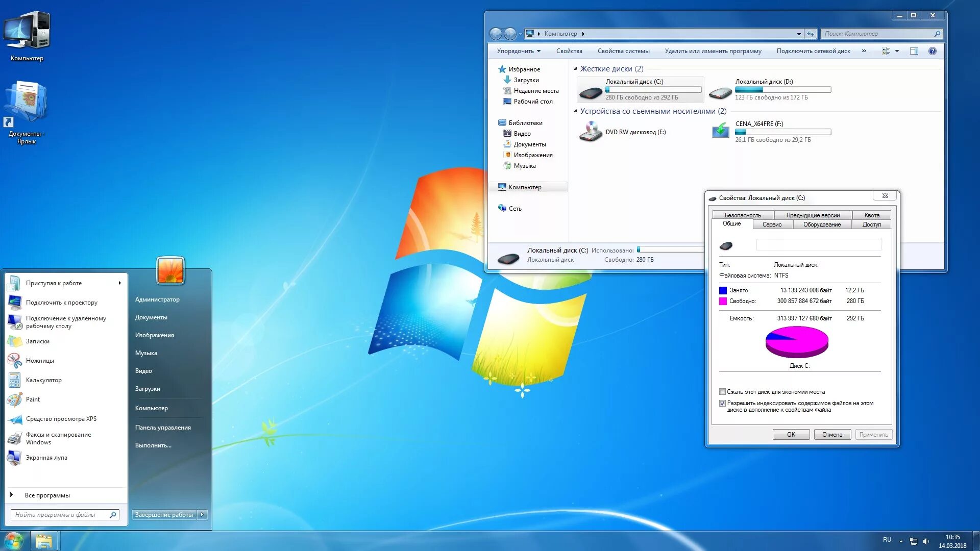980x551 pixels.
Task: Select the CENA_X64FRE (F:) drive icon
Action: coord(720,131)
